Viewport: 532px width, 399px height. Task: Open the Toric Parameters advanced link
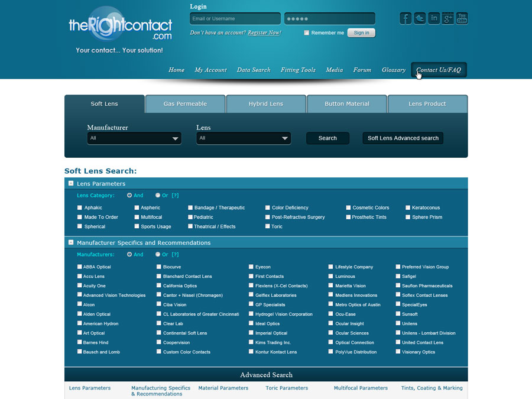tap(287, 388)
